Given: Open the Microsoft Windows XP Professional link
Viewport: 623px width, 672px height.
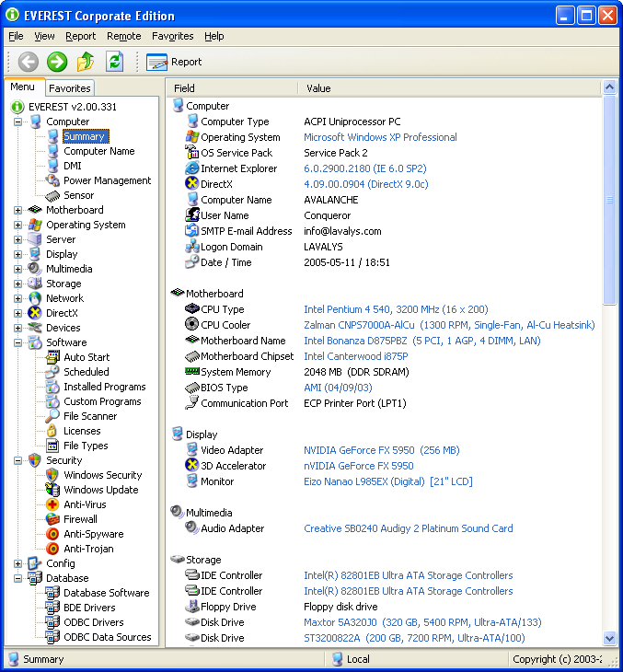Looking at the screenshot, I should point(380,137).
